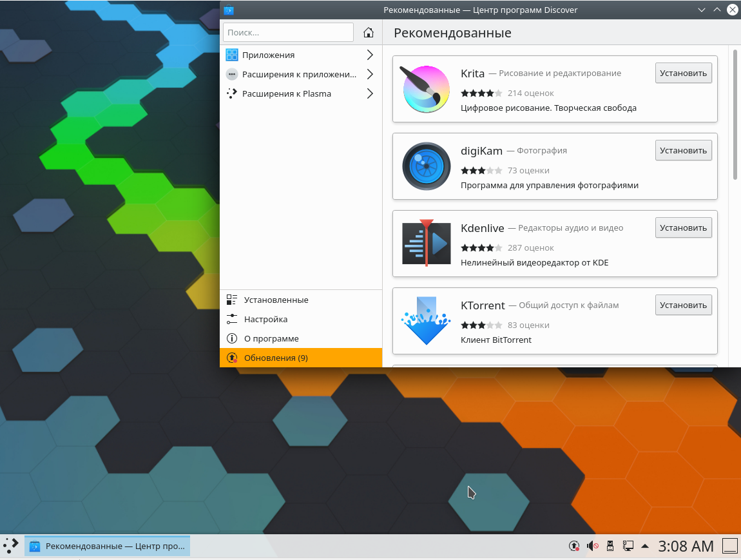The width and height of the screenshot is (741, 560).
Task: Click the digiKam camera lens icon
Action: click(x=427, y=166)
